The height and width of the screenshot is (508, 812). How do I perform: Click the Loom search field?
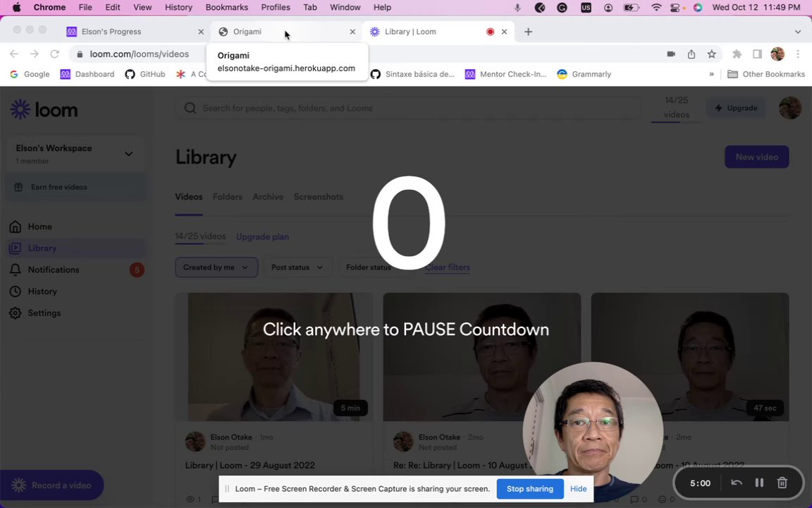click(x=409, y=108)
